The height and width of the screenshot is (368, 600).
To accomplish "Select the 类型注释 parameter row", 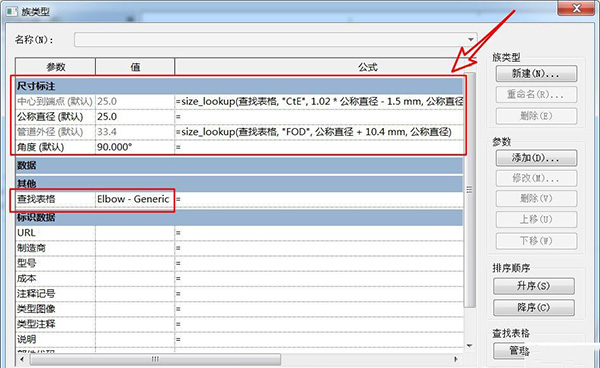I will pyautogui.click(x=239, y=324).
